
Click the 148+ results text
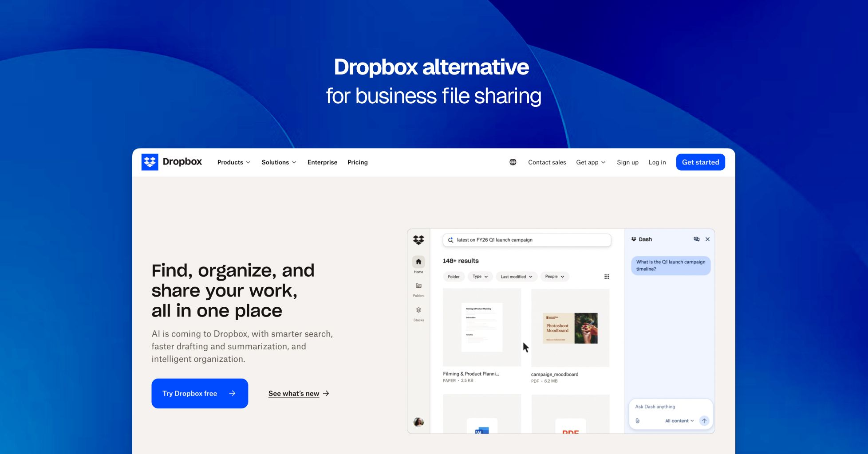461,261
